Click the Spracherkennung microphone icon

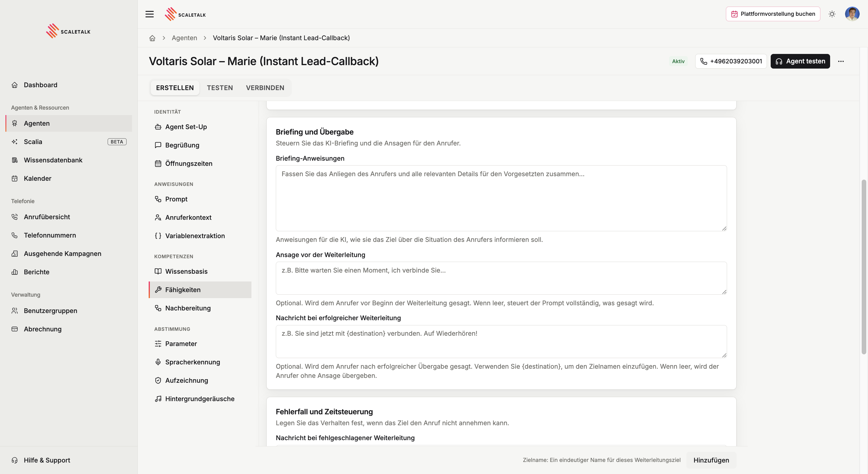[158, 362]
